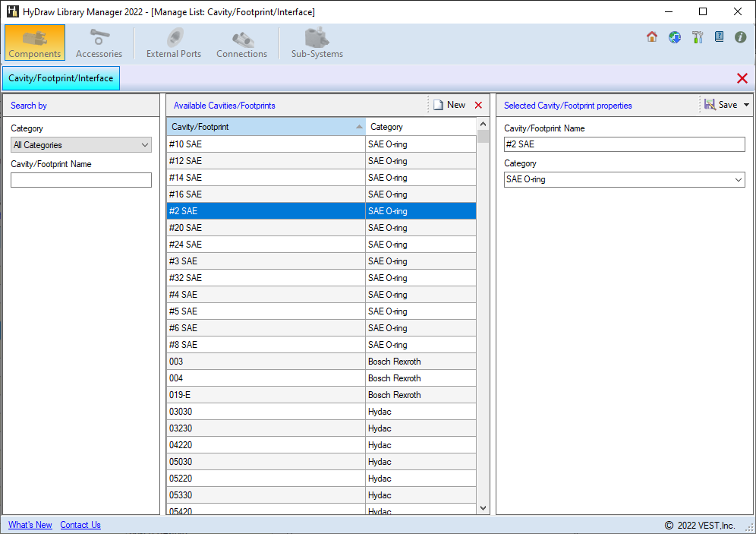
Task: Select the #12 SAE row
Action: 321,161
